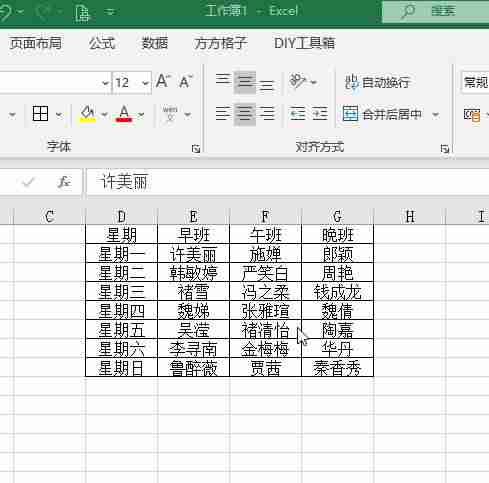Expand the 合并后居中 dropdown arrow
Viewport: 489px width, 483px height.
point(435,115)
